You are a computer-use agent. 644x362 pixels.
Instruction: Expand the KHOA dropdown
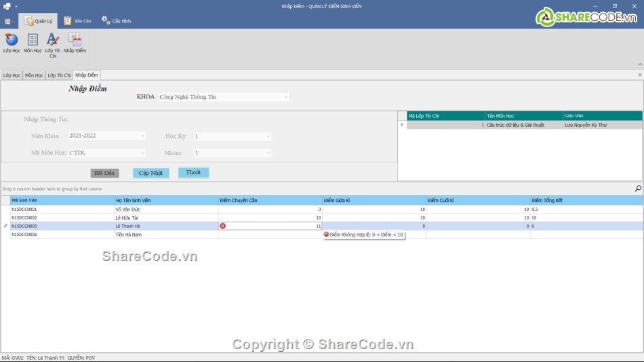pyautogui.click(x=285, y=97)
